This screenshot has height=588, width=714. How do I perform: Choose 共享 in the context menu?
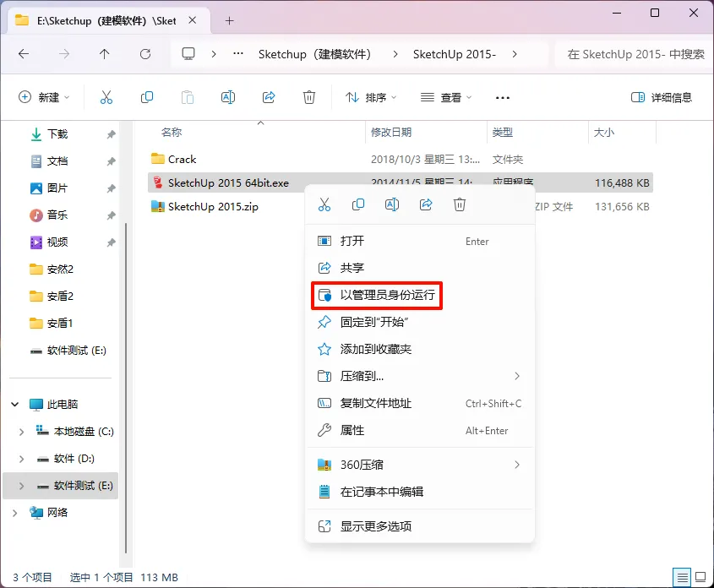pos(419,268)
